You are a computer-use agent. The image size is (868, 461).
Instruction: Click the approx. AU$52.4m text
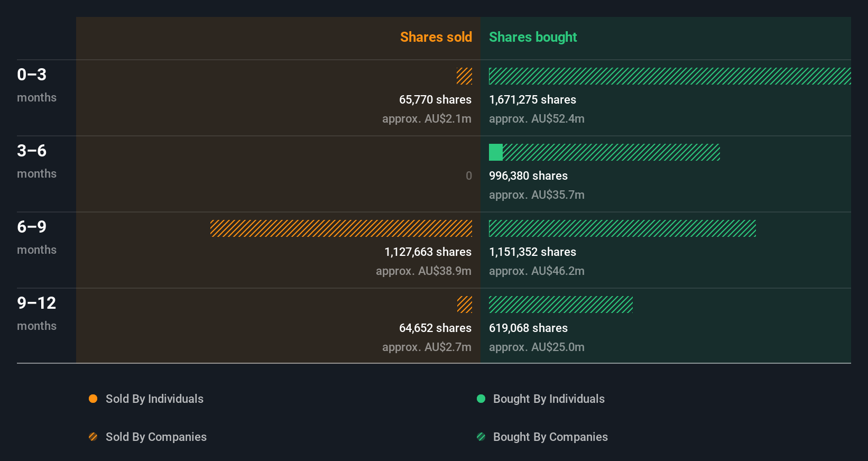(537, 118)
